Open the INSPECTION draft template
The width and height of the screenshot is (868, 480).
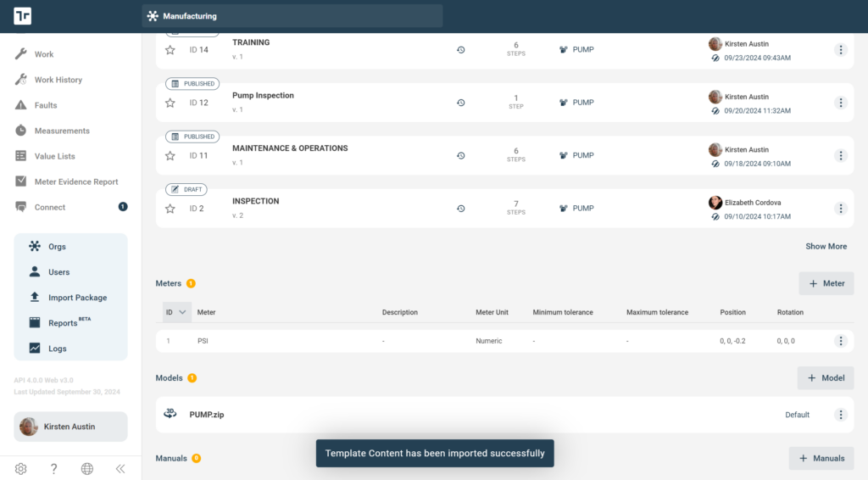tap(256, 201)
